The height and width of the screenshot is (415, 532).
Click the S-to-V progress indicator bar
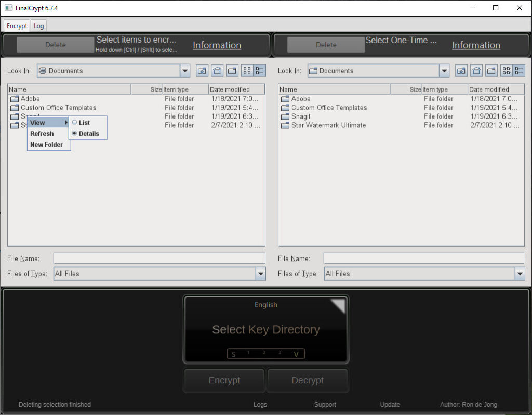click(x=266, y=354)
